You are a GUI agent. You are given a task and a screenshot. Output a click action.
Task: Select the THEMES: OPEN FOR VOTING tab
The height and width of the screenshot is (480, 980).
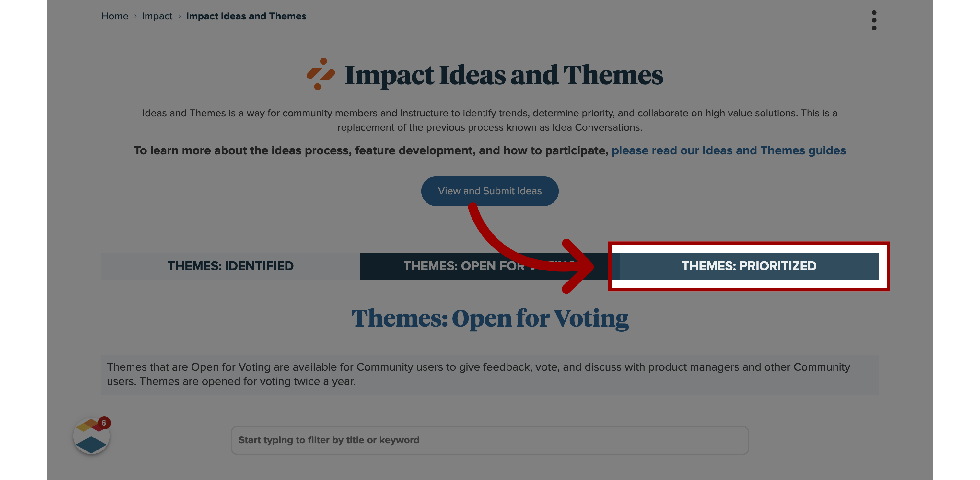click(x=489, y=265)
